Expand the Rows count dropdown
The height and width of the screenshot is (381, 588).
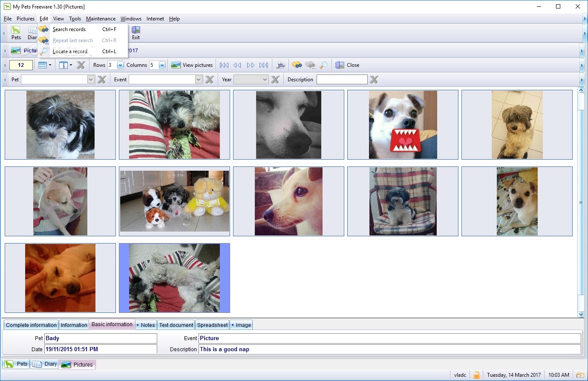click(x=120, y=65)
